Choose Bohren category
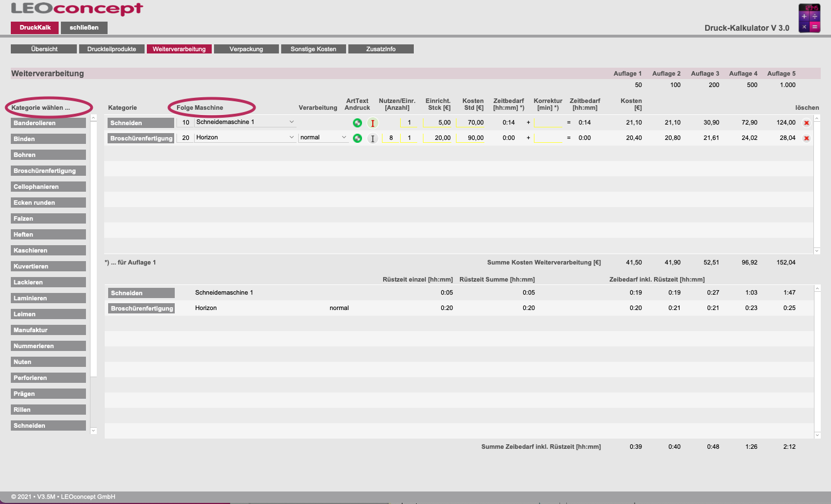This screenshot has height=504, width=831. (48, 155)
